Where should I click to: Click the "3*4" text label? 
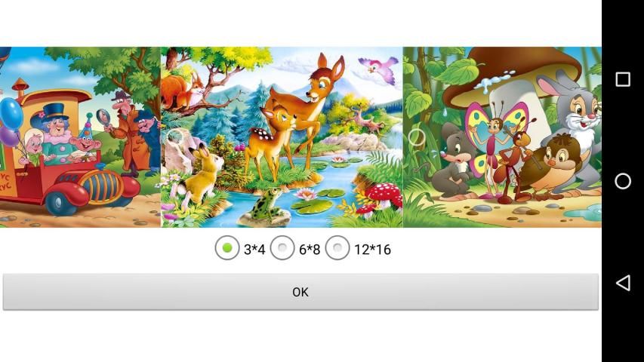pyautogui.click(x=254, y=249)
